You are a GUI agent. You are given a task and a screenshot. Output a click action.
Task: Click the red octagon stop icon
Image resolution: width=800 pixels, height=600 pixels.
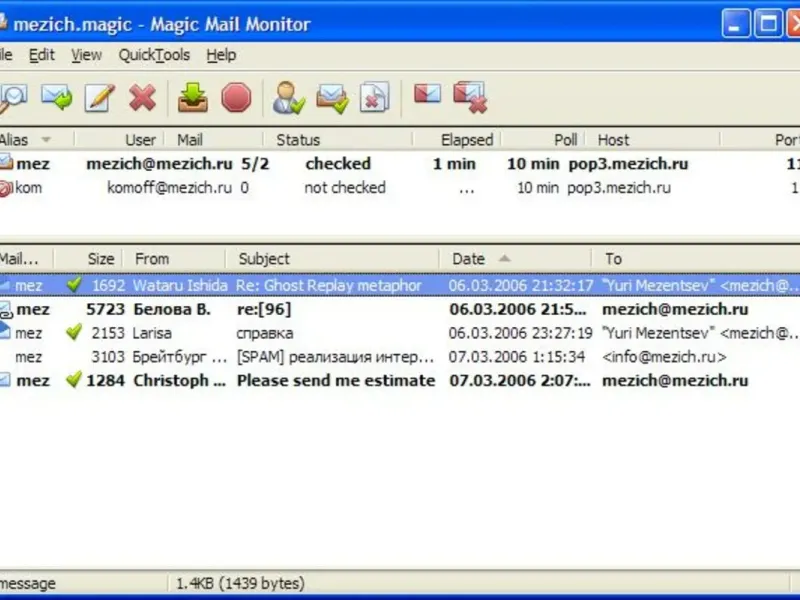(x=236, y=97)
